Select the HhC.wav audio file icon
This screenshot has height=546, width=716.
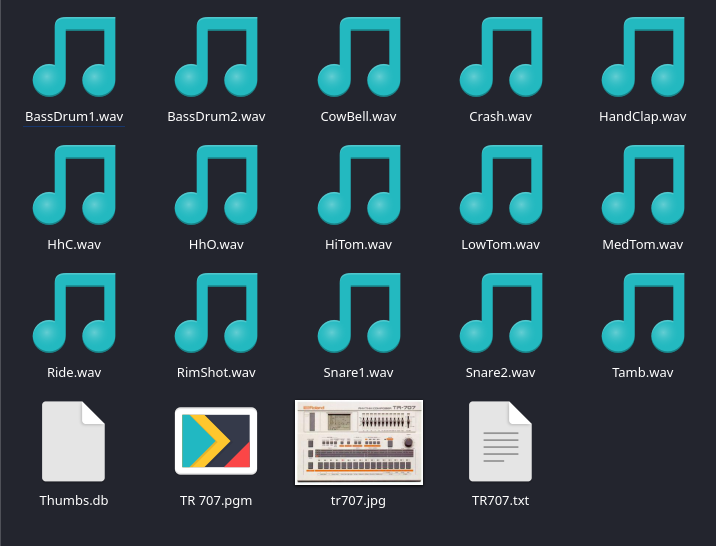[x=74, y=185]
